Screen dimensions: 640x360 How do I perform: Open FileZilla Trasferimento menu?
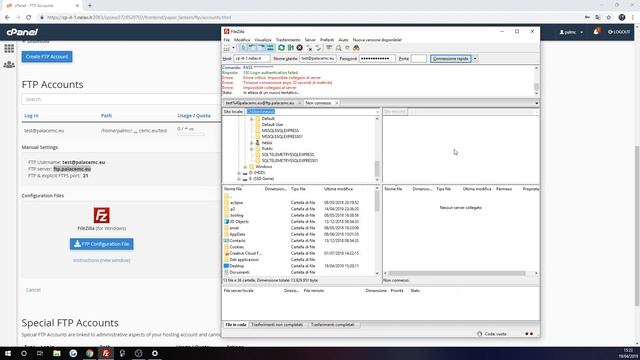point(288,40)
